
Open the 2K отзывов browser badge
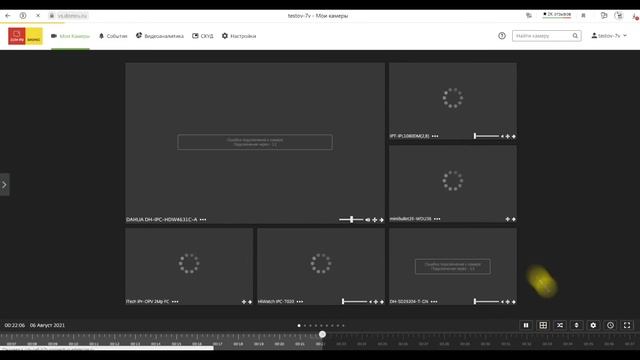tap(557, 15)
